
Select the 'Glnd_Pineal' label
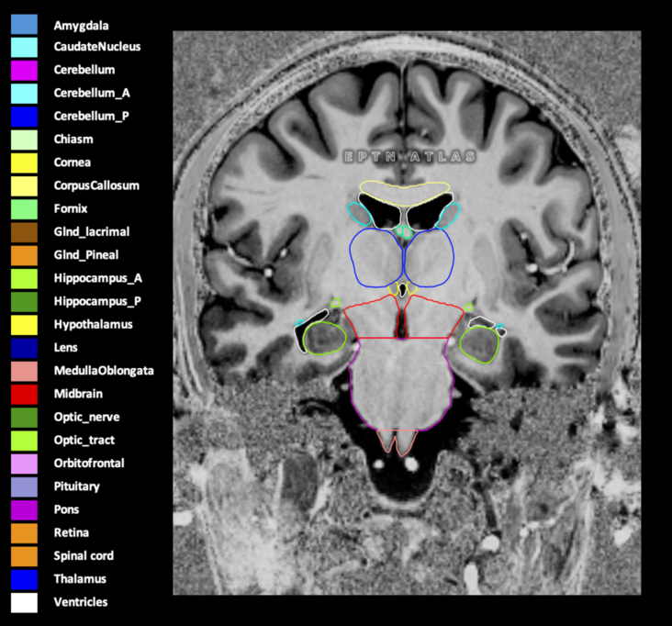point(85,255)
